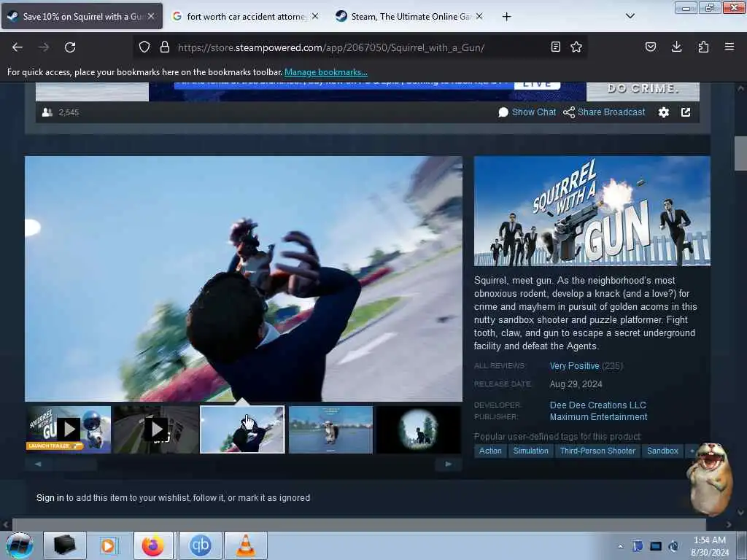The height and width of the screenshot is (560, 747).
Task: Select the Simulation tag
Action: pyautogui.click(x=531, y=451)
